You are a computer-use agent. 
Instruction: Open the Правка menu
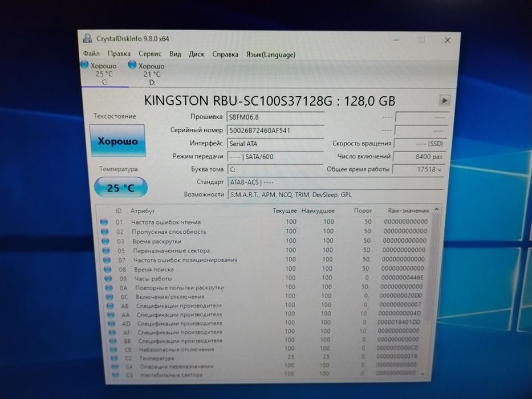click(119, 54)
